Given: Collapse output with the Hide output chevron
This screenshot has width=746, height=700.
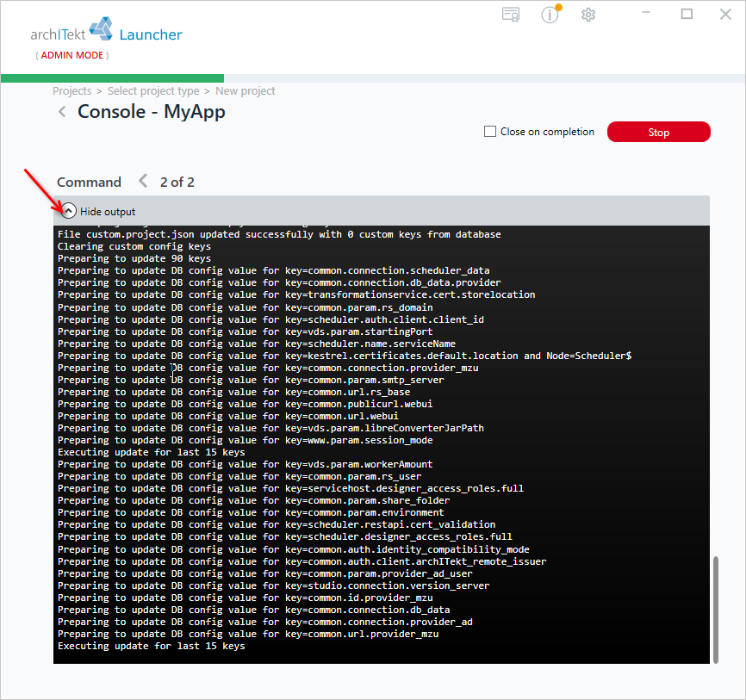Looking at the screenshot, I should tap(69, 211).
